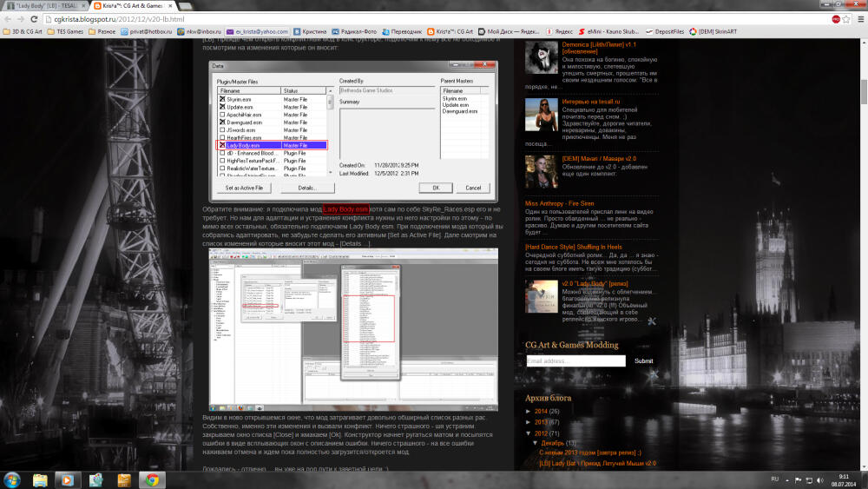
Task: Click the Chrome forward arrow
Action: (21, 19)
